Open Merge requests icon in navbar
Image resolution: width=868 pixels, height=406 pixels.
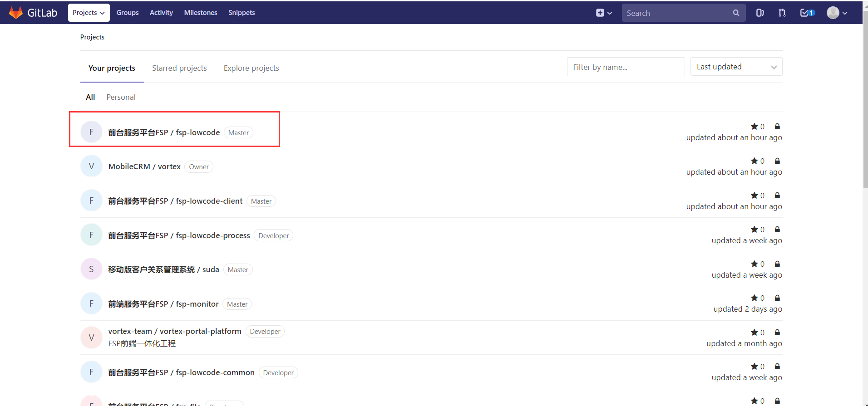point(782,13)
